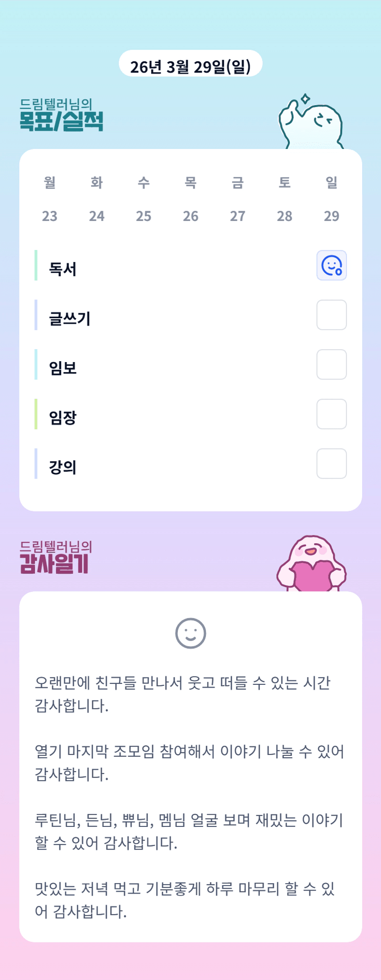The image size is (381, 980).
Task: Mark the 강의 goal checkbox
Action: (331, 463)
